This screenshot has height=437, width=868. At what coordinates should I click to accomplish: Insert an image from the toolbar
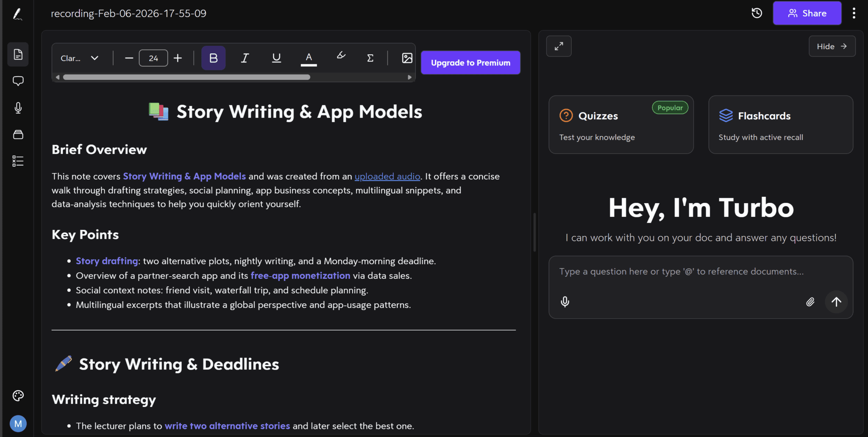pos(406,58)
